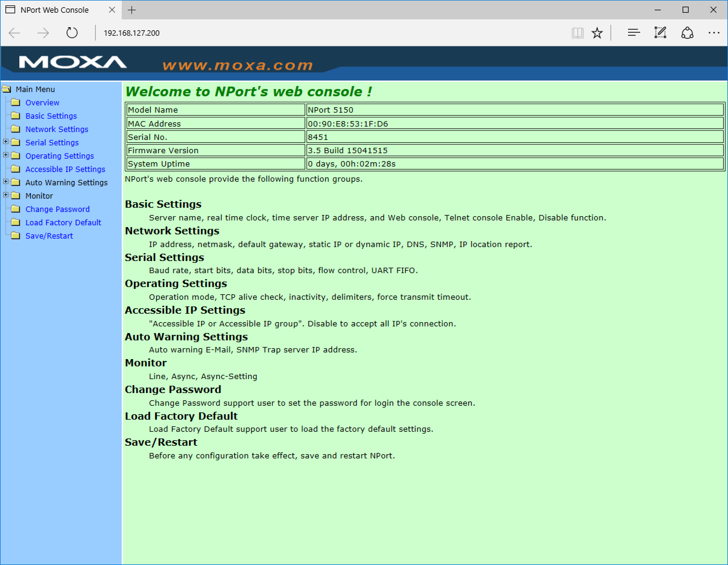
Task: Toggle the browser reader view icon
Action: [x=578, y=32]
